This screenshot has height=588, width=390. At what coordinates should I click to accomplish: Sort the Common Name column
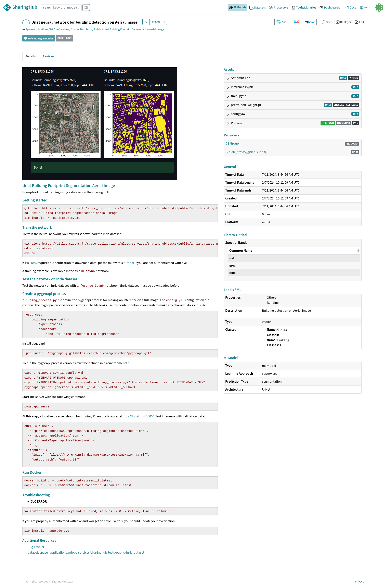click(x=294, y=251)
